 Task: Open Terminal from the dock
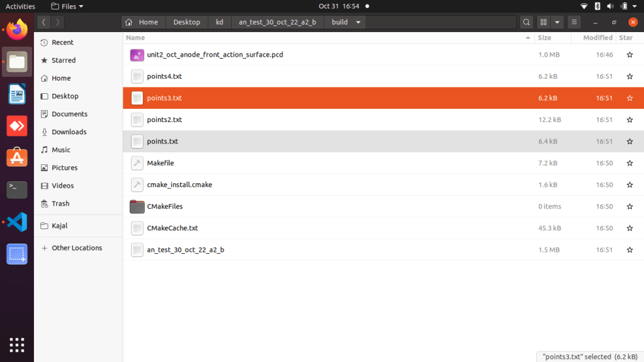[x=17, y=189]
